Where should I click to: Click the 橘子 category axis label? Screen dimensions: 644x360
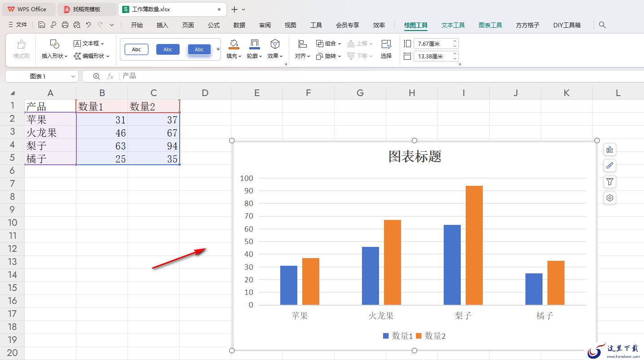click(545, 316)
